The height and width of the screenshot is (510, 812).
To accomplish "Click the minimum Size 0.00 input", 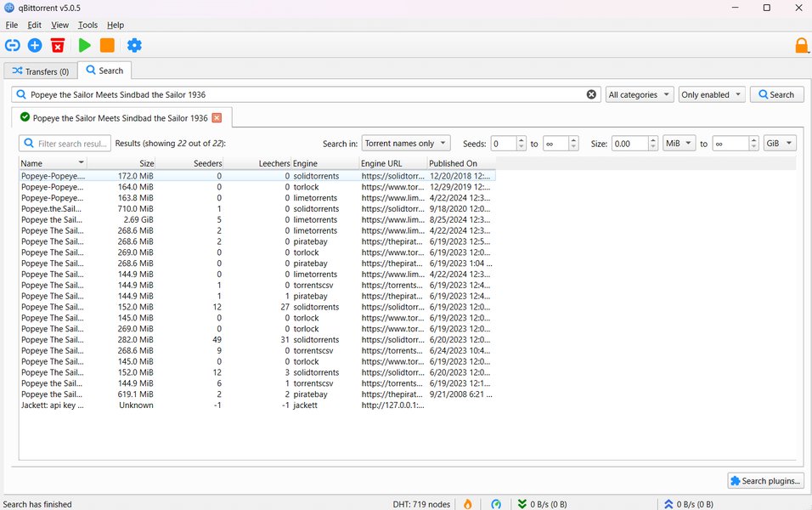I will click(x=629, y=144).
